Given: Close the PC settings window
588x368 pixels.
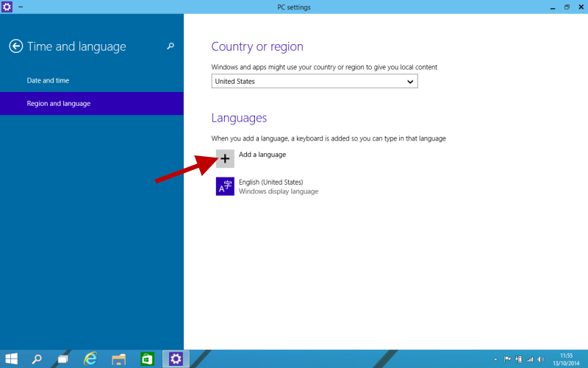Looking at the screenshot, I should click(x=581, y=7).
